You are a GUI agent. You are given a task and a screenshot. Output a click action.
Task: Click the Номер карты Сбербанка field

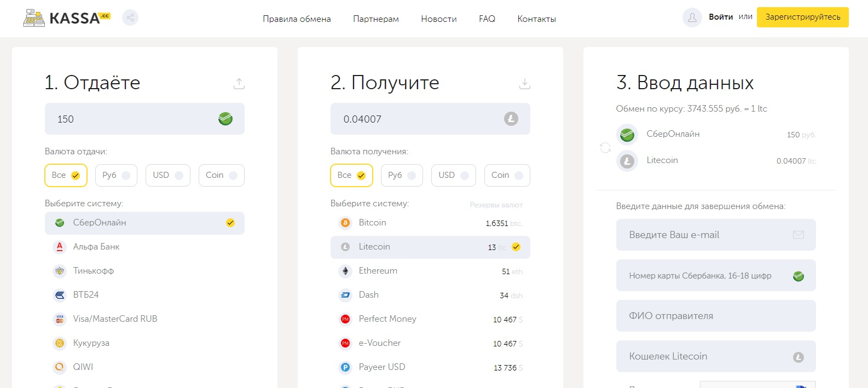716,275
